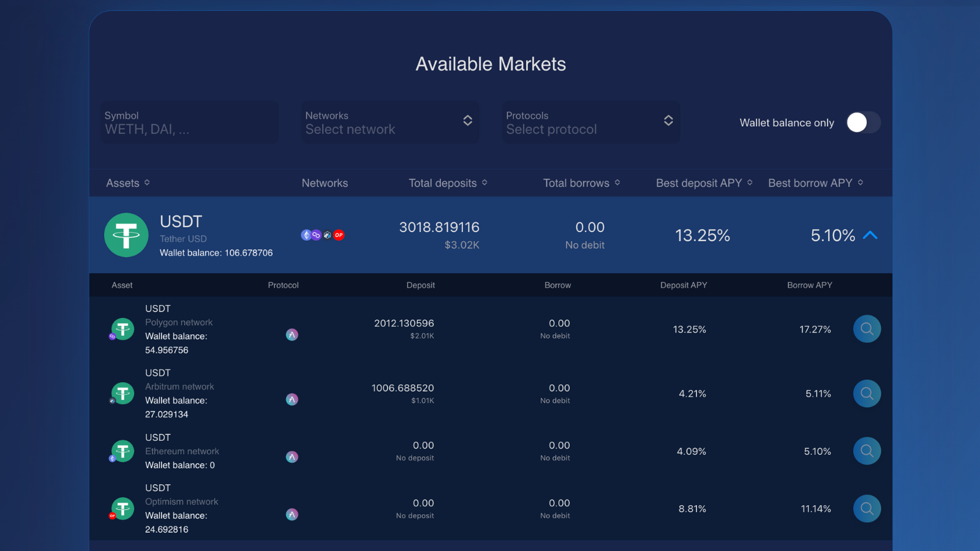Click the Available Markets heading
The width and height of the screenshot is (980, 551).
point(491,64)
